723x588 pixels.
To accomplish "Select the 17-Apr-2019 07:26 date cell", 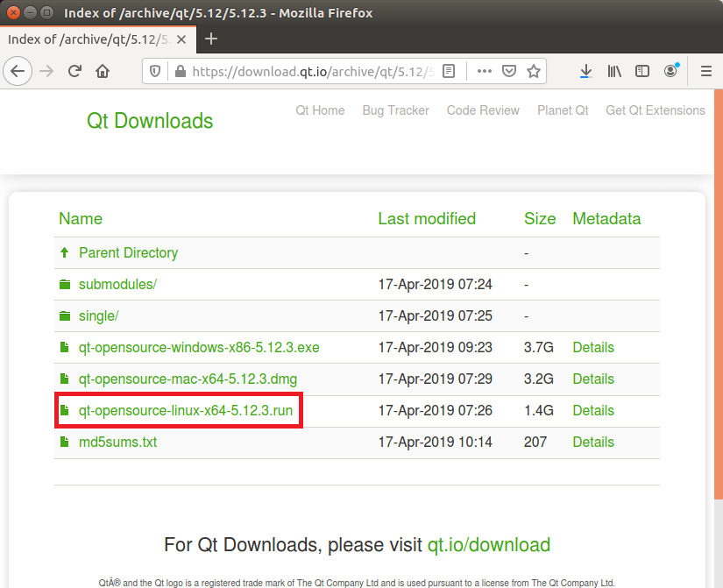I will (436, 410).
